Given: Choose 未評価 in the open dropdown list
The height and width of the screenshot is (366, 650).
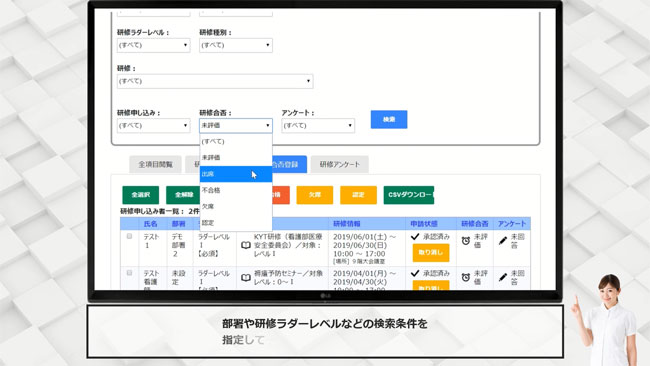Looking at the screenshot, I should (x=236, y=158).
